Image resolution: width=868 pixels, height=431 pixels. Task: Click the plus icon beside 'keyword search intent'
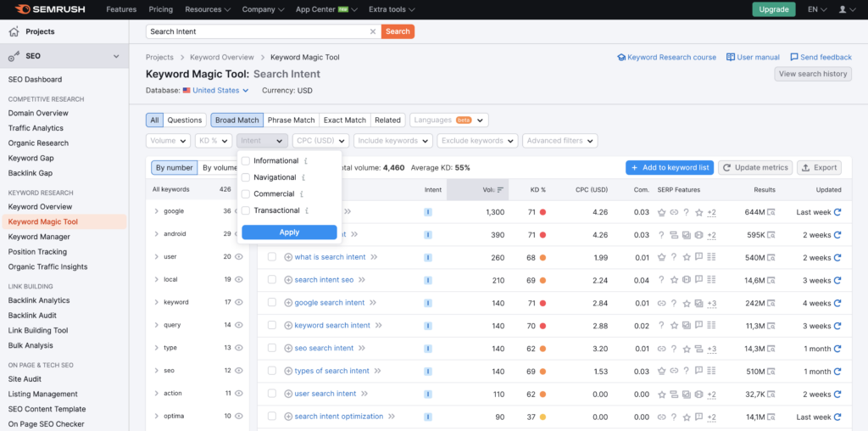pos(288,325)
